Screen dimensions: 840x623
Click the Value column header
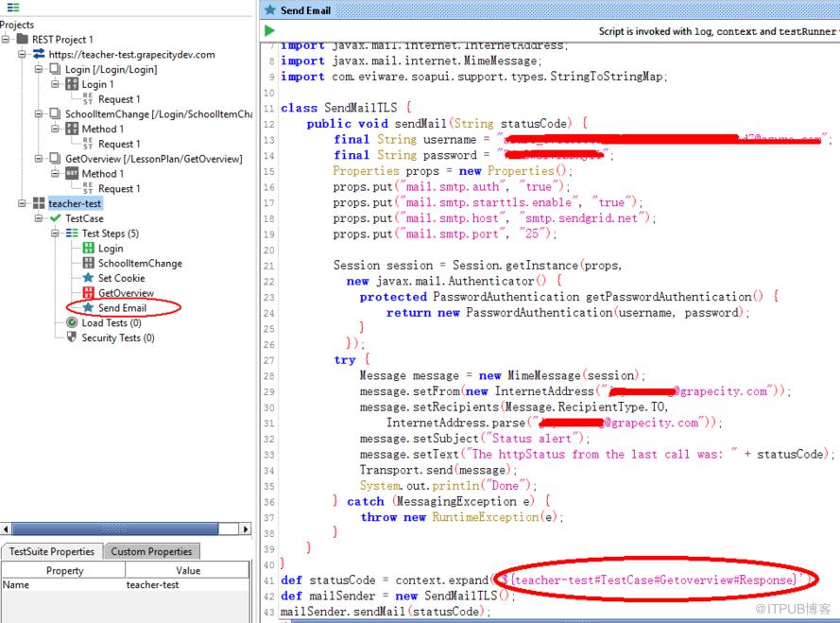(187, 570)
